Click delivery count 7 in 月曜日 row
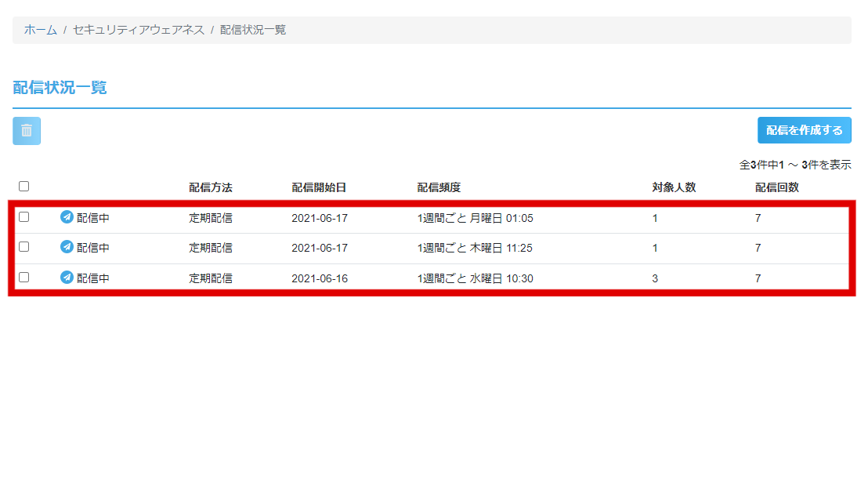This screenshot has width=868, height=494. 758,218
